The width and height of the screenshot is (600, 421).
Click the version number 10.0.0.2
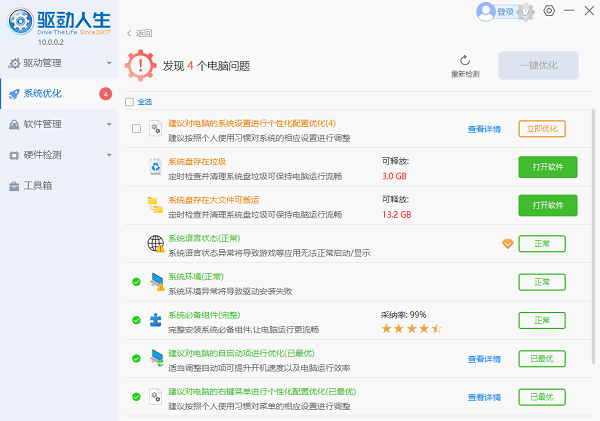point(51,42)
